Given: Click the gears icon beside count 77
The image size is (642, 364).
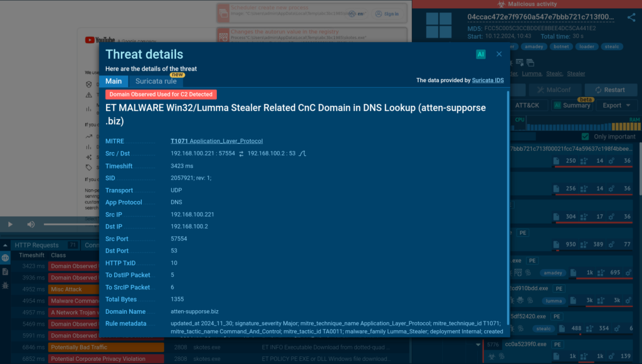Looking at the screenshot, I should click(x=611, y=244).
